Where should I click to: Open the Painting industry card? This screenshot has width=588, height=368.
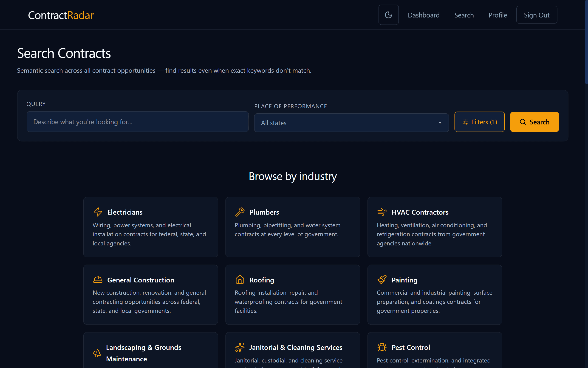435,295
